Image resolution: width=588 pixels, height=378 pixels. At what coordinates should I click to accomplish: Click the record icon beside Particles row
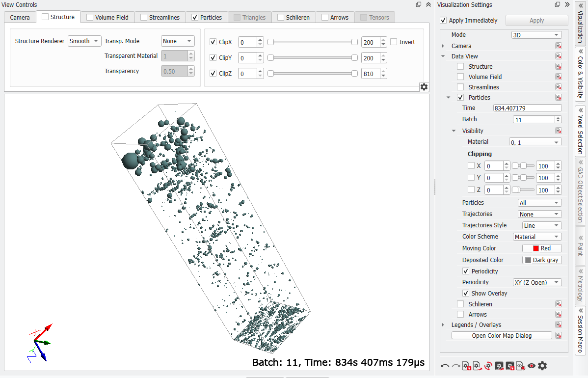559,98
